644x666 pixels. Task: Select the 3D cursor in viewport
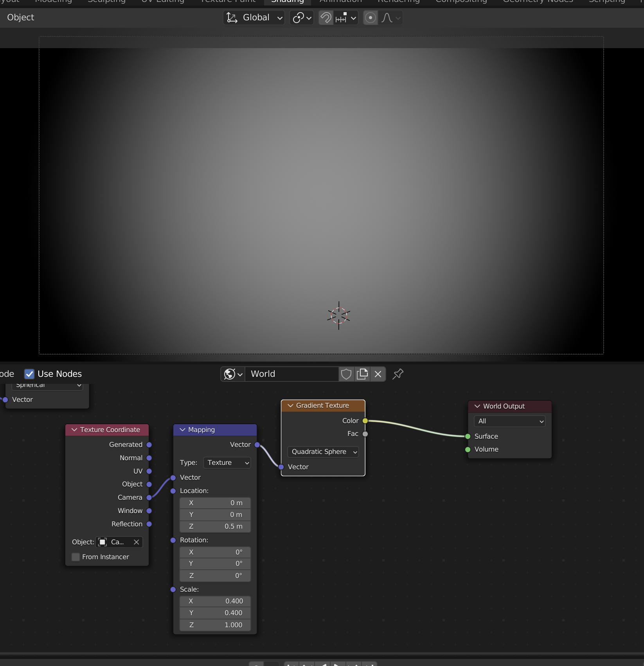click(x=339, y=315)
